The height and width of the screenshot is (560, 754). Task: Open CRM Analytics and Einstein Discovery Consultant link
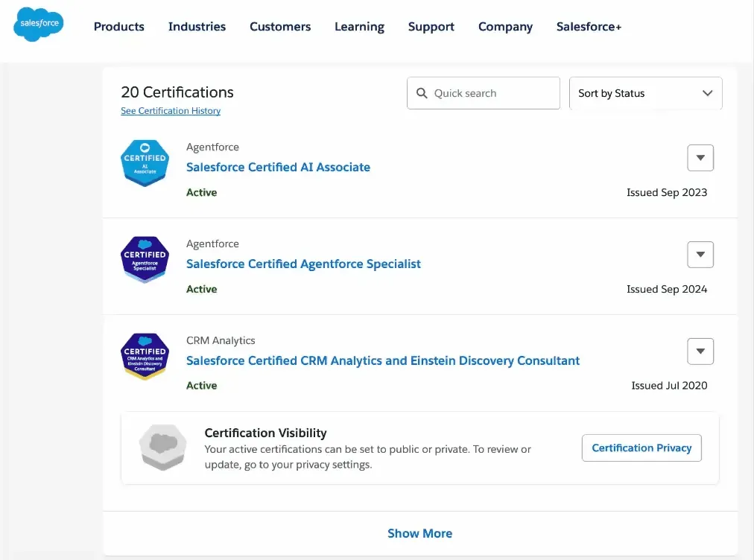click(383, 360)
